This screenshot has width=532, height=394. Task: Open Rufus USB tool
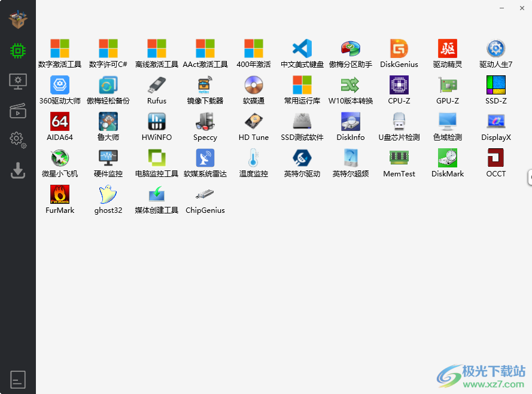pos(157,85)
